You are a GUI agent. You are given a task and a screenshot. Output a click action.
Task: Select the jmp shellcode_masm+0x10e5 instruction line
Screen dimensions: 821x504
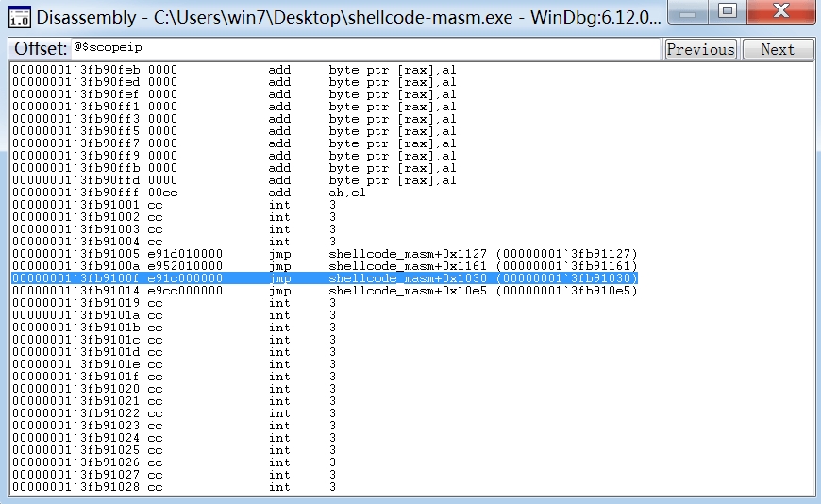point(324,291)
